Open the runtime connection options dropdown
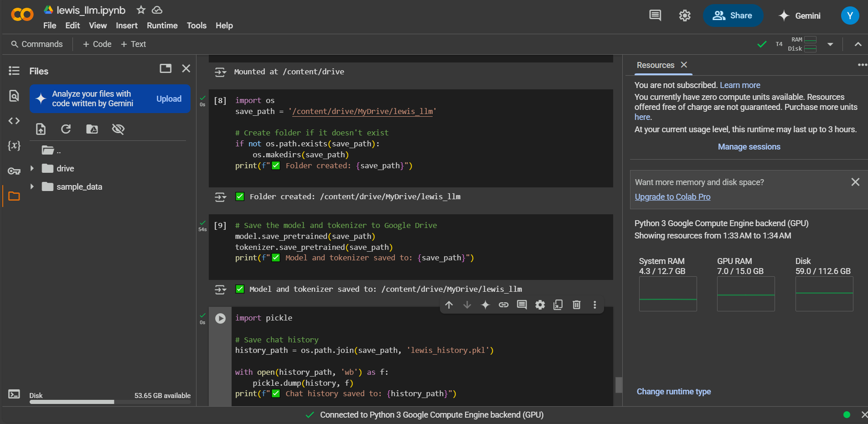This screenshot has height=424, width=868. point(830,44)
